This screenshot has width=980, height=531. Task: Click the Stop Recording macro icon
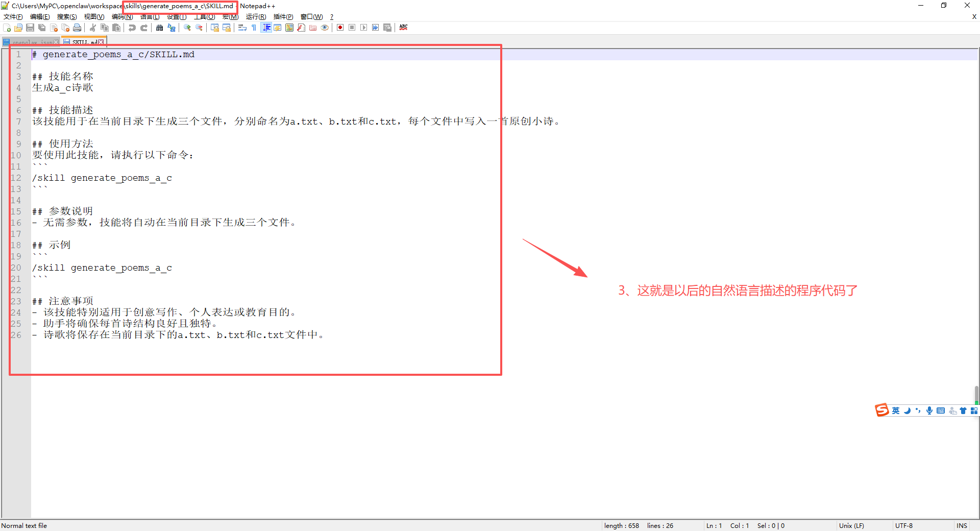click(352, 28)
